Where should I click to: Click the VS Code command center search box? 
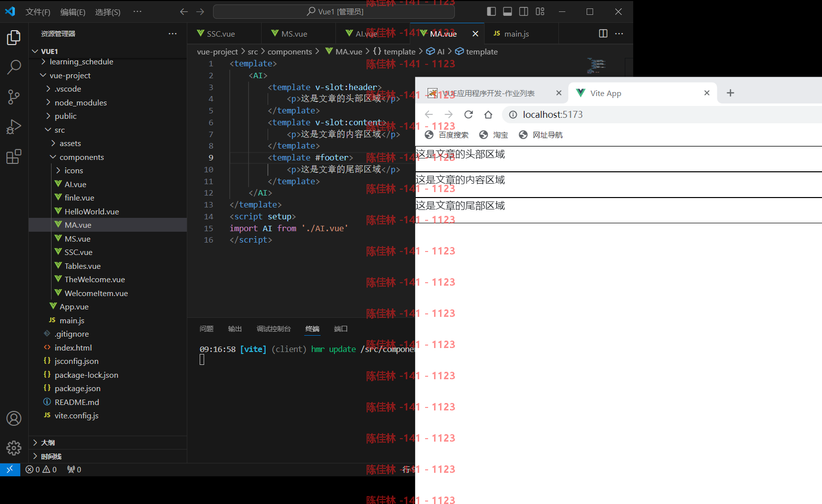click(334, 11)
